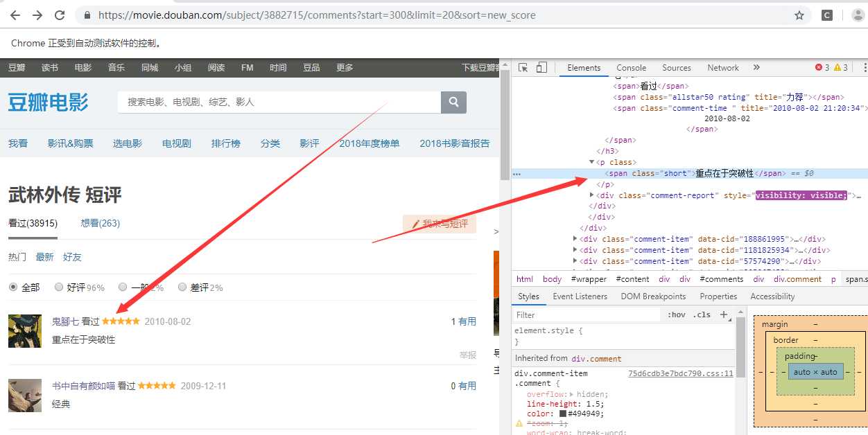
Task: Select the 好评 radio button
Action: [59, 287]
